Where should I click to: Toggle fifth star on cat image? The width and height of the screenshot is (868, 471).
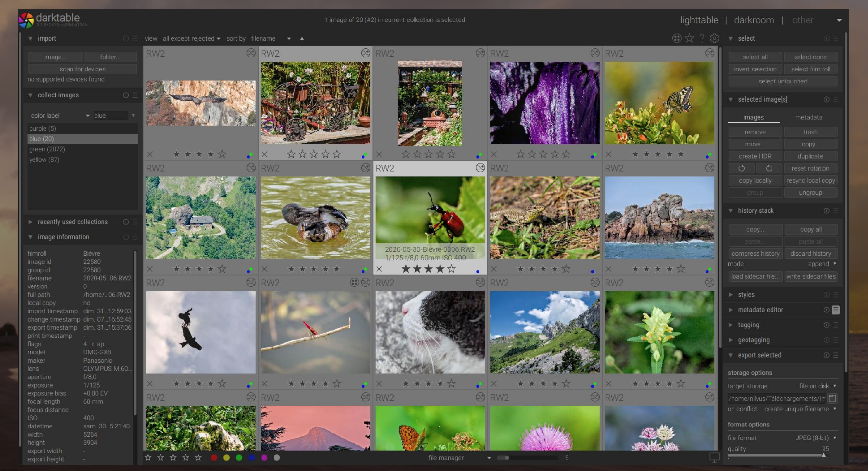[x=452, y=383]
